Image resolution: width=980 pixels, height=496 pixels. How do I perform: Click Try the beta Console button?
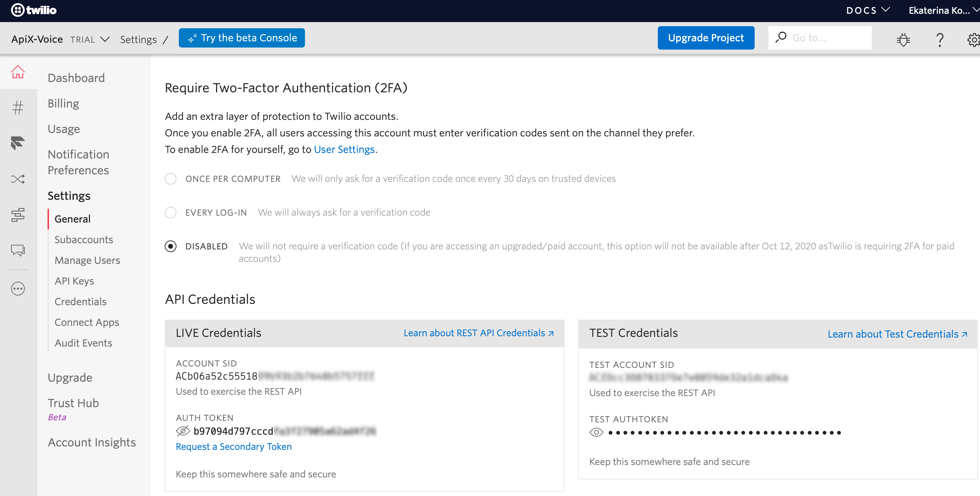click(x=242, y=38)
